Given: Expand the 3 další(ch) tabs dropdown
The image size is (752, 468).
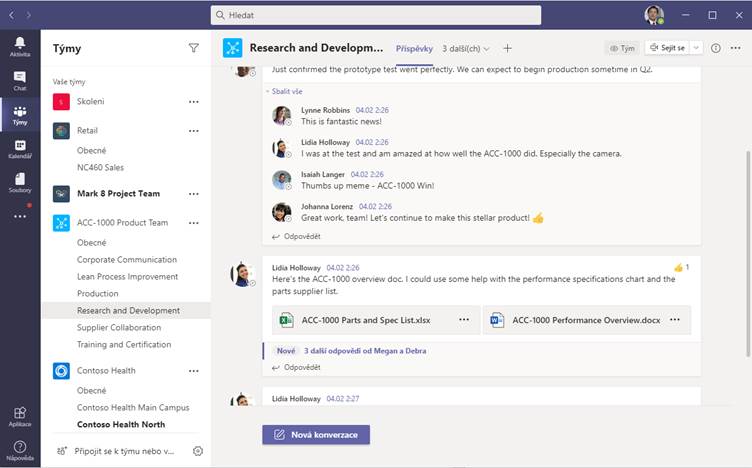Looking at the screenshot, I should 466,49.
